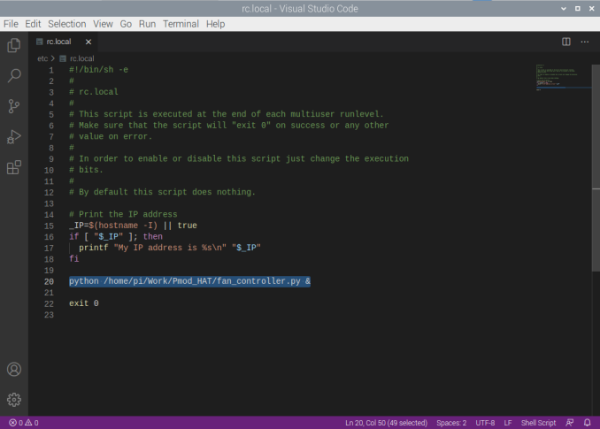Image resolution: width=600 pixels, height=429 pixels.
Task: Click the rc.local file icon in breadcrumb
Action: coord(63,59)
